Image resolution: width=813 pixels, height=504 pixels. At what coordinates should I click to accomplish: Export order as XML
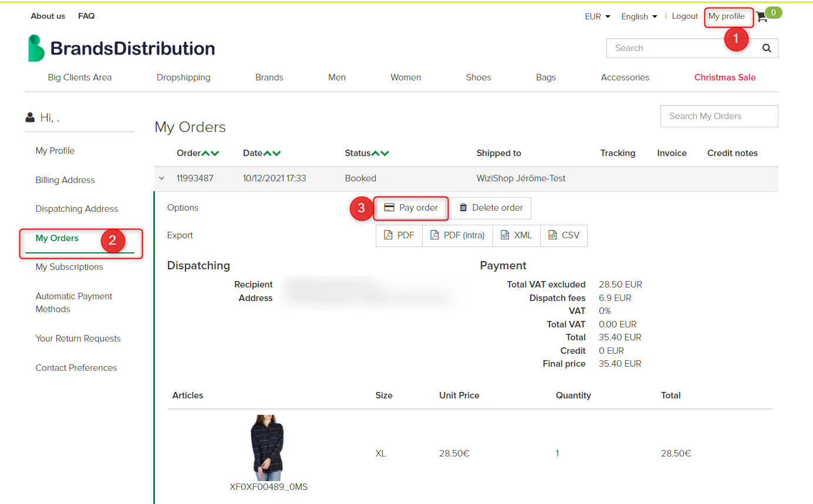coord(517,235)
